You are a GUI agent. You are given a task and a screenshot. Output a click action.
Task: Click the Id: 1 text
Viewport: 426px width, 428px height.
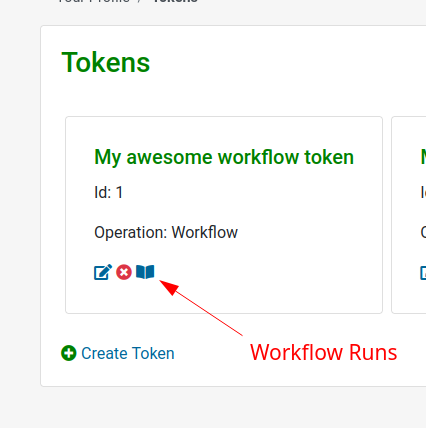pyautogui.click(x=109, y=192)
